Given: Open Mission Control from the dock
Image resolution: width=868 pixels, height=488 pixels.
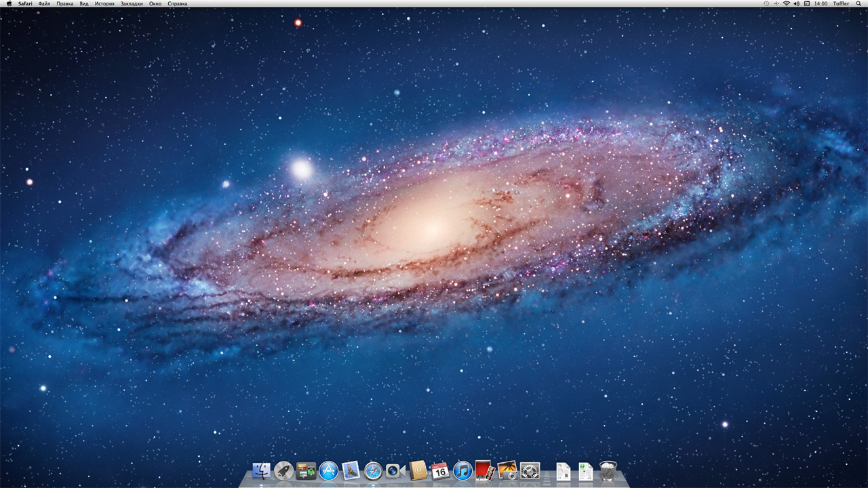Looking at the screenshot, I should [x=306, y=470].
